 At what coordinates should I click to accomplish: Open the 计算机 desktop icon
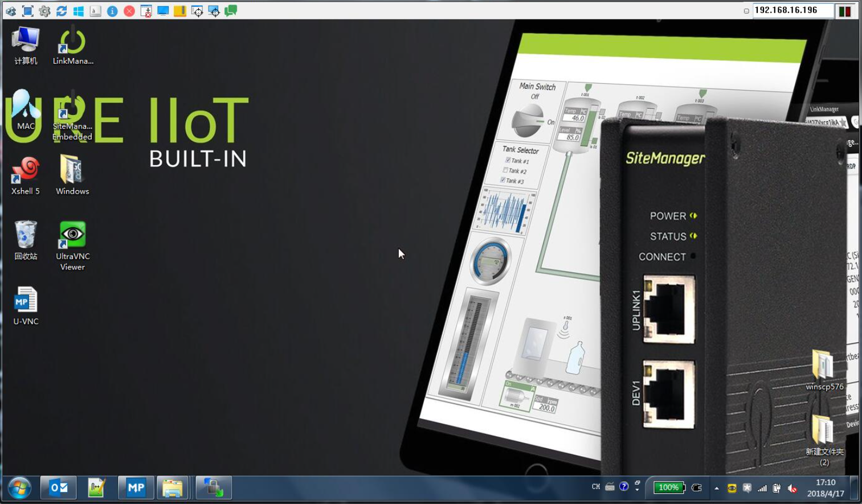coord(26,46)
